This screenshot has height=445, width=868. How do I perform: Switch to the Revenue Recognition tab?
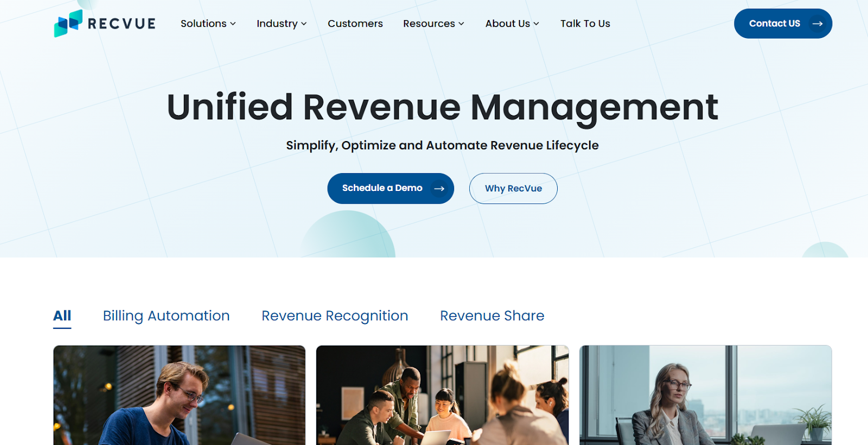(335, 316)
